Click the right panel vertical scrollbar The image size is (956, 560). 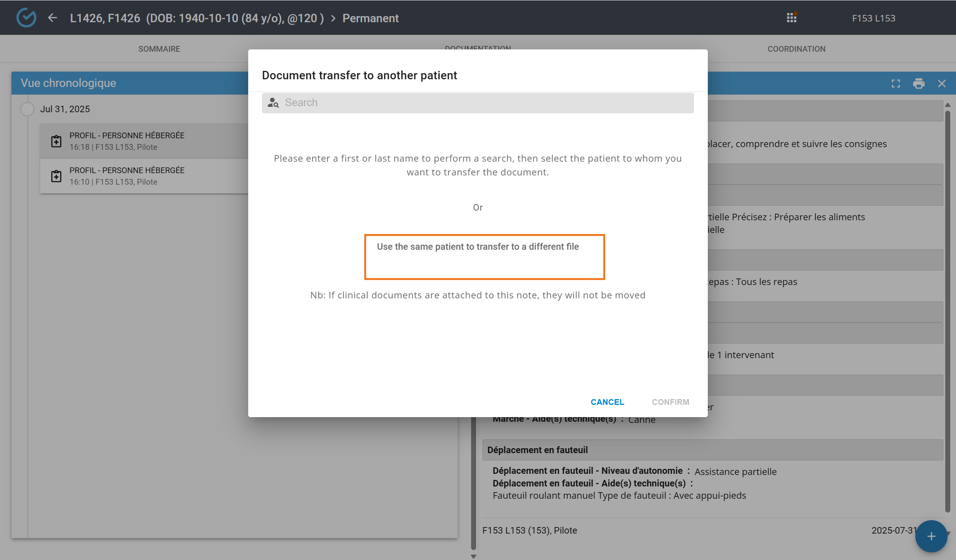947,306
